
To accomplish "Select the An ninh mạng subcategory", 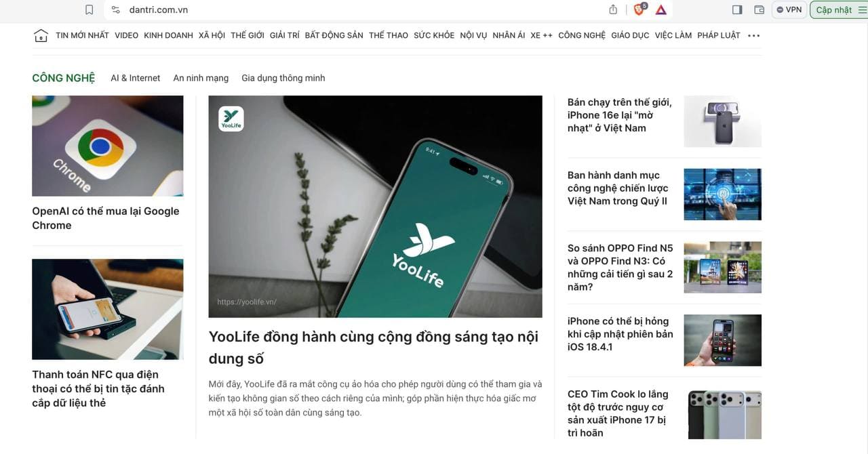I will [201, 78].
